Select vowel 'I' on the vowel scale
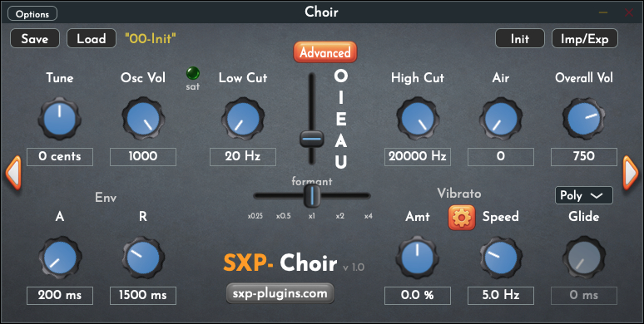This screenshot has width=644, height=324. point(341,97)
